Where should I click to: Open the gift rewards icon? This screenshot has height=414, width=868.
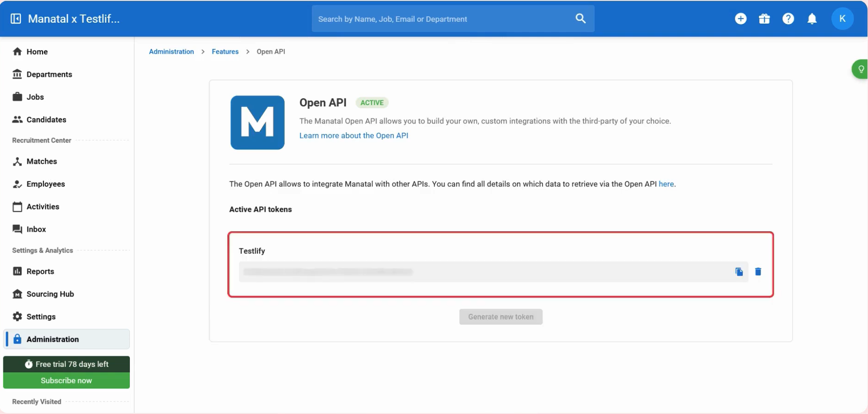coord(764,19)
